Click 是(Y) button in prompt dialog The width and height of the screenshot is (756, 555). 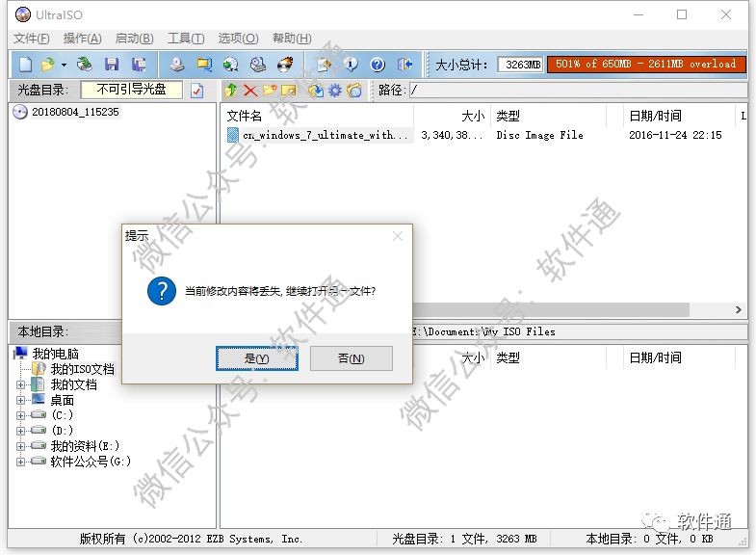(x=256, y=358)
